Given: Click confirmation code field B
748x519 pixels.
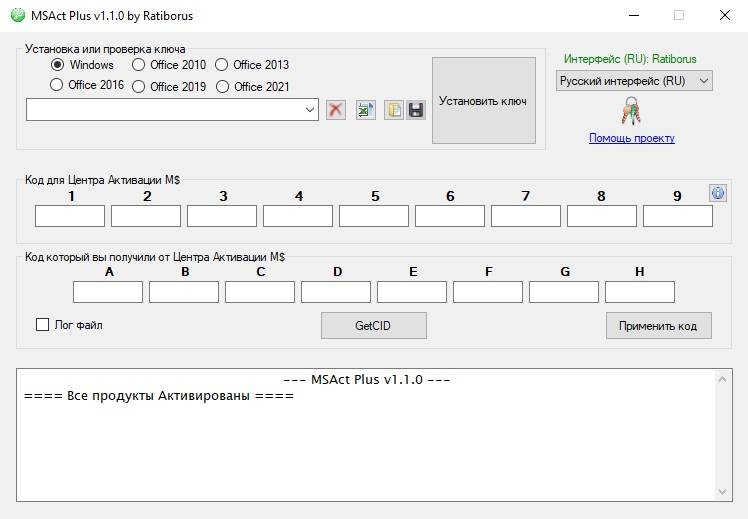Looking at the screenshot, I should tap(184, 292).
